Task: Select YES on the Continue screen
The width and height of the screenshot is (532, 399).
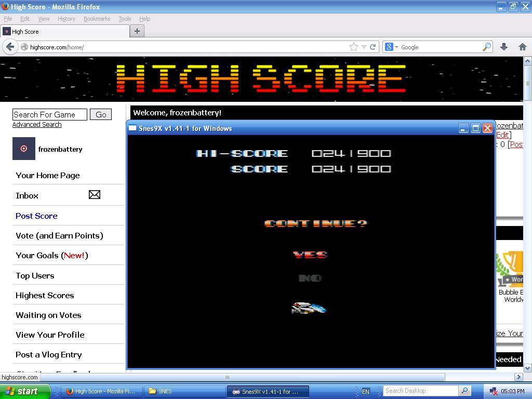Action: pos(310,255)
